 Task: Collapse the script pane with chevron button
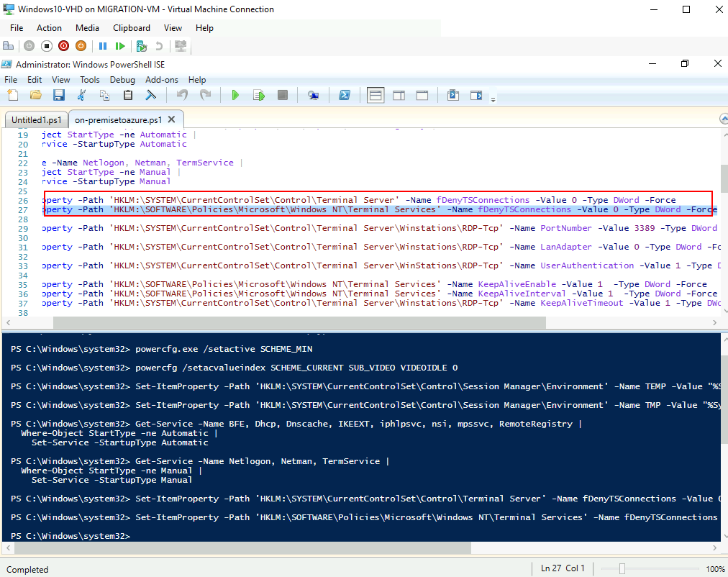(724, 119)
